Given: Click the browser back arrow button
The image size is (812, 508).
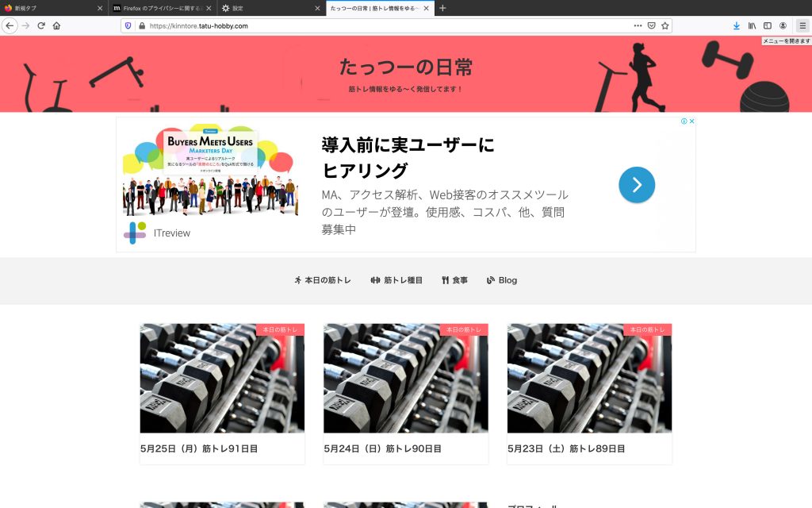Looking at the screenshot, I should [10, 25].
